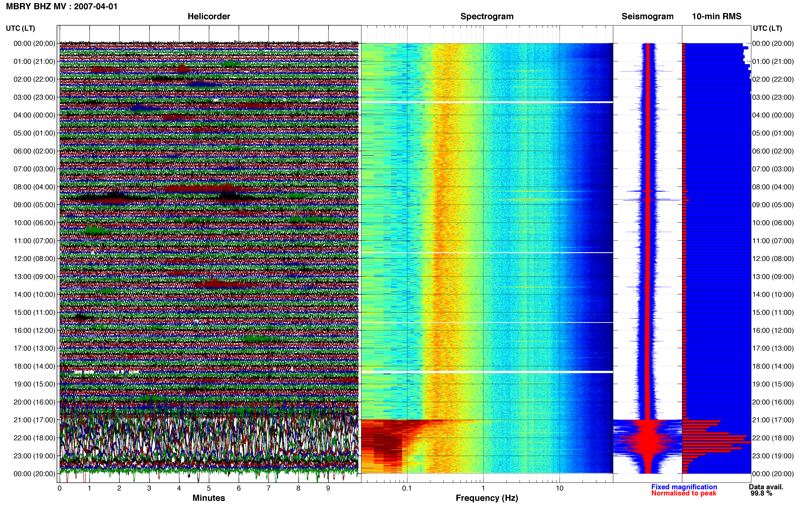812x508 pixels.
Task: Click left time label '04:00 (00:00)'
Action: (x=34, y=115)
